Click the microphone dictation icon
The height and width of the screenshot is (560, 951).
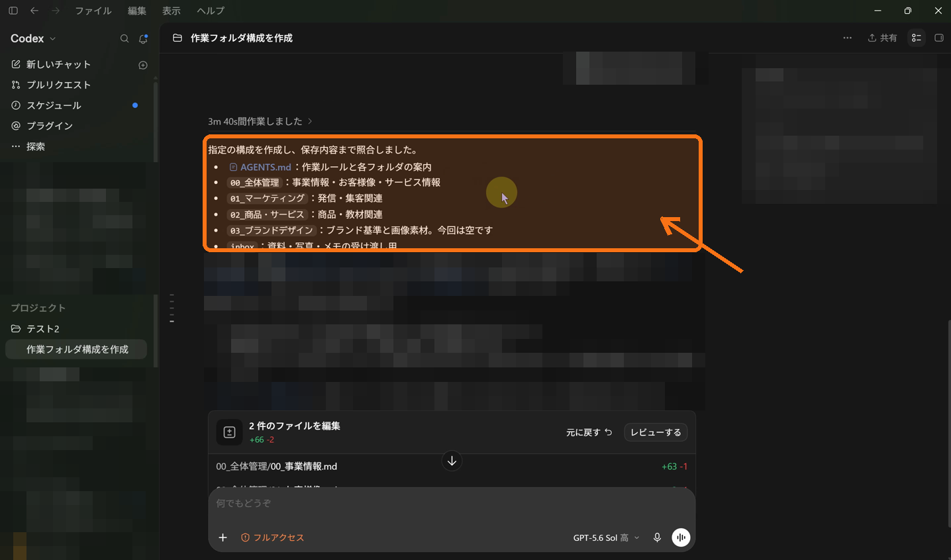pos(657,537)
